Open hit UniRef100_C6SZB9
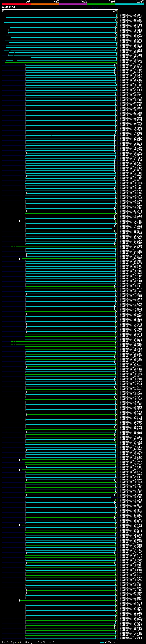 (x=131, y=15)
